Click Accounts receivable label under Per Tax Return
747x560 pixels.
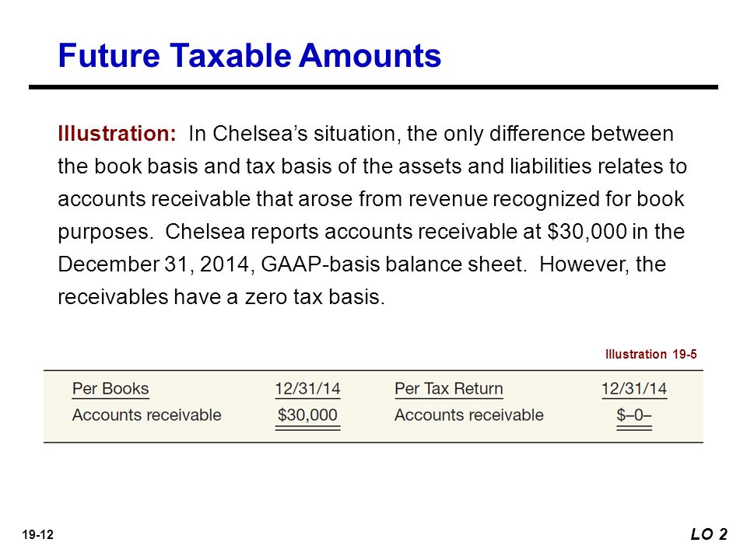point(468,415)
